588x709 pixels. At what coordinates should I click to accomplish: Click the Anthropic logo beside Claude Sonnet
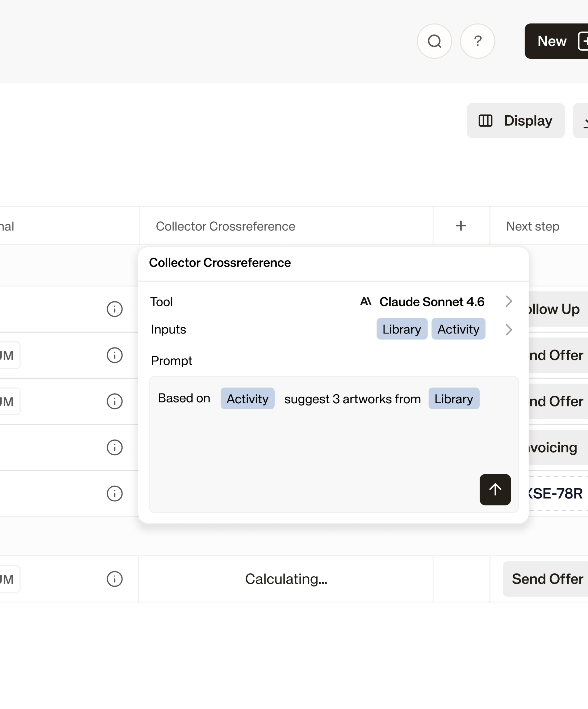[366, 301]
